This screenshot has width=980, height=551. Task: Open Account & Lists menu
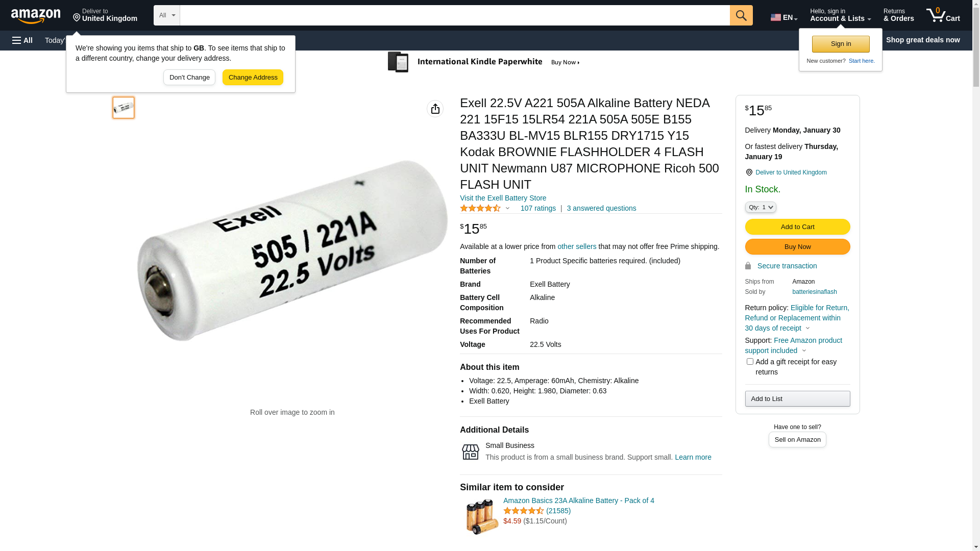pyautogui.click(x=840, y=15)
